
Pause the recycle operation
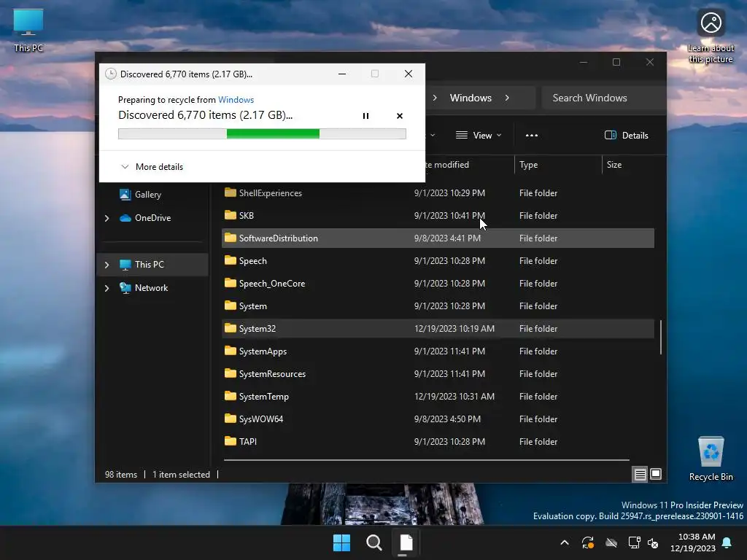click(366, 116)
